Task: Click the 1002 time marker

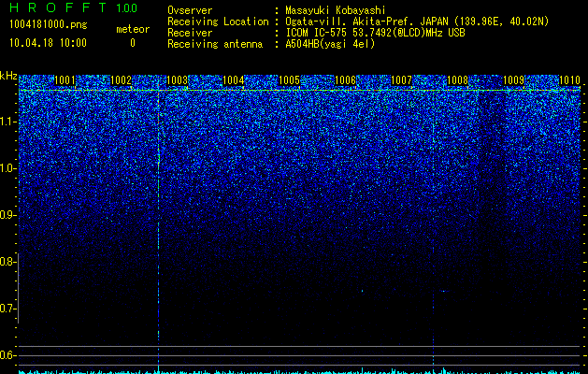Action: point(121,80)
